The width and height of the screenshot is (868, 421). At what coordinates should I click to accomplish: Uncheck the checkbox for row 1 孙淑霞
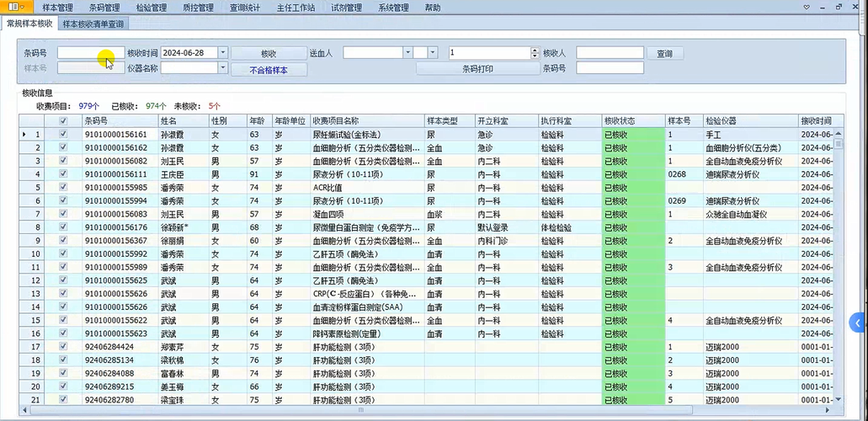[63, 134]
